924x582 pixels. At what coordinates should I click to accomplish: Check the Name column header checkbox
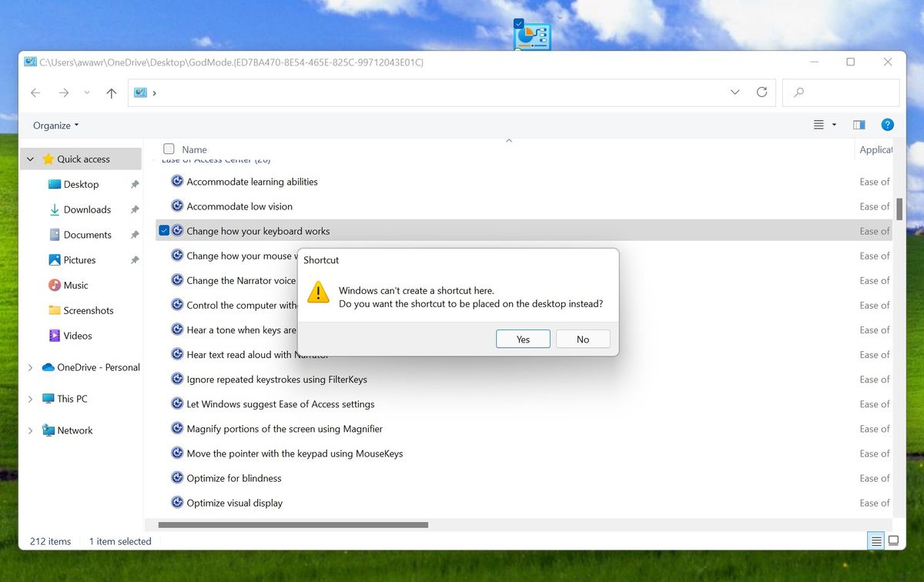coord(169,149)
